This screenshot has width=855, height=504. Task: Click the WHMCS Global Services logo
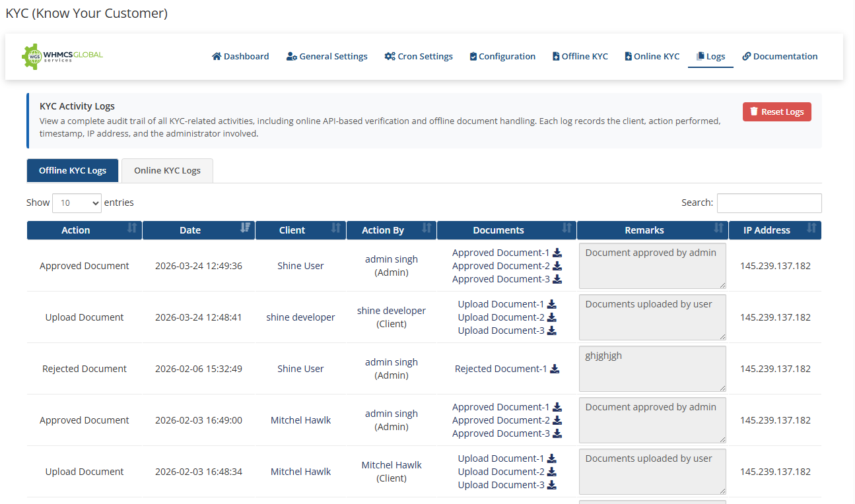pyautogui.click(x=63, y=57)
